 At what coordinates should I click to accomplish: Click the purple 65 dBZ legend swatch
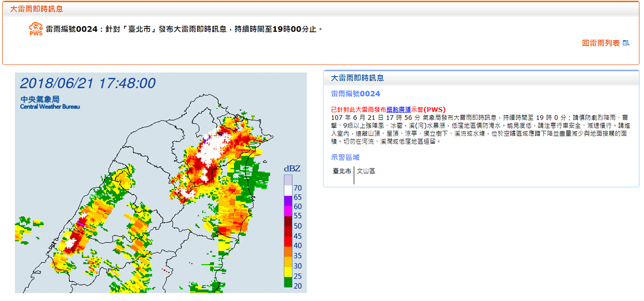point(288,200)
